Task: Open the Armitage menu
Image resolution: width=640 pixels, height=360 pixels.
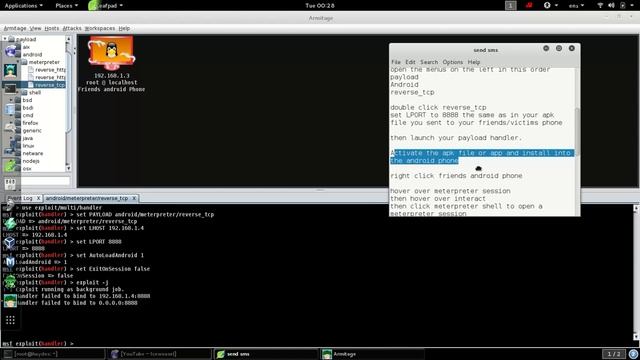Action: [x=15, y=28]
